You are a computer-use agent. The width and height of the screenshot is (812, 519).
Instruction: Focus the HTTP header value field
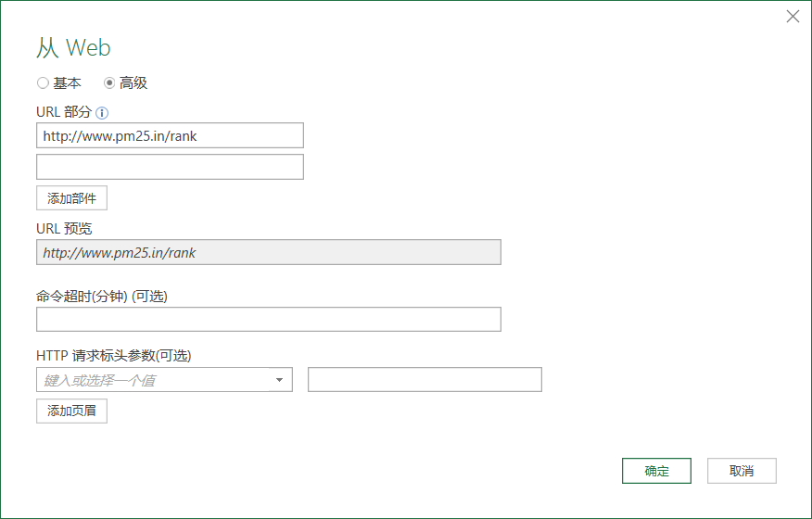point(425,380)
